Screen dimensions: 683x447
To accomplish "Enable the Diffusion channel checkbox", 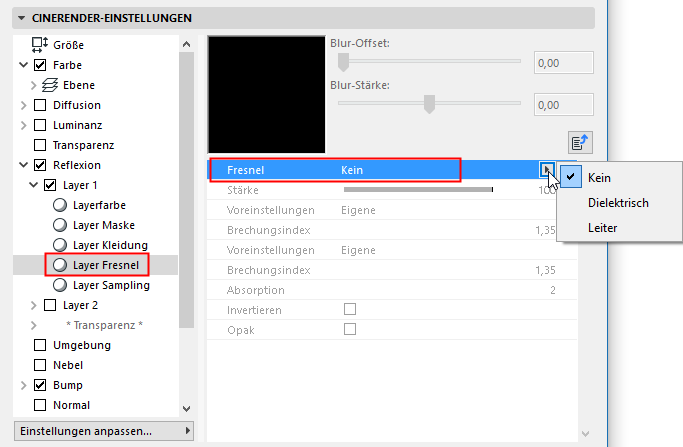I will pos(40,105).
